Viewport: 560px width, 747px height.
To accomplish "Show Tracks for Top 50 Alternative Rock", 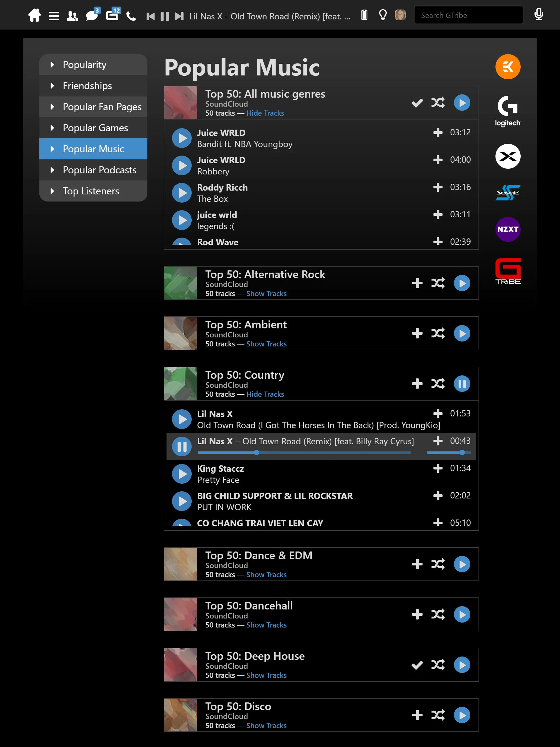I will coord(267,293).
